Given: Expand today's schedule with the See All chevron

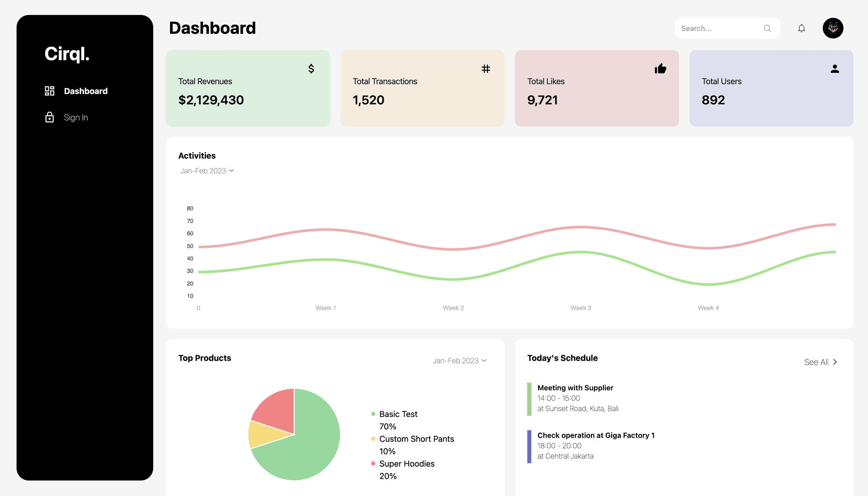Looking at the screenshot, I should (835, 362).
